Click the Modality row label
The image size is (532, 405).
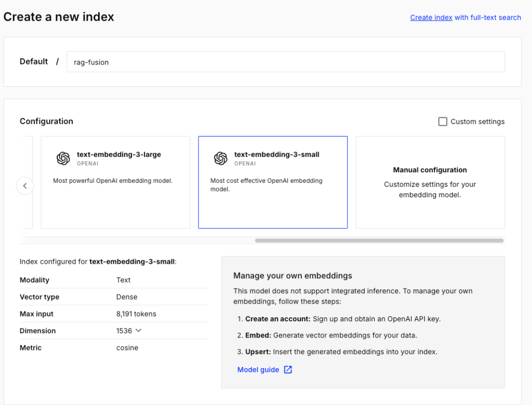34,280
